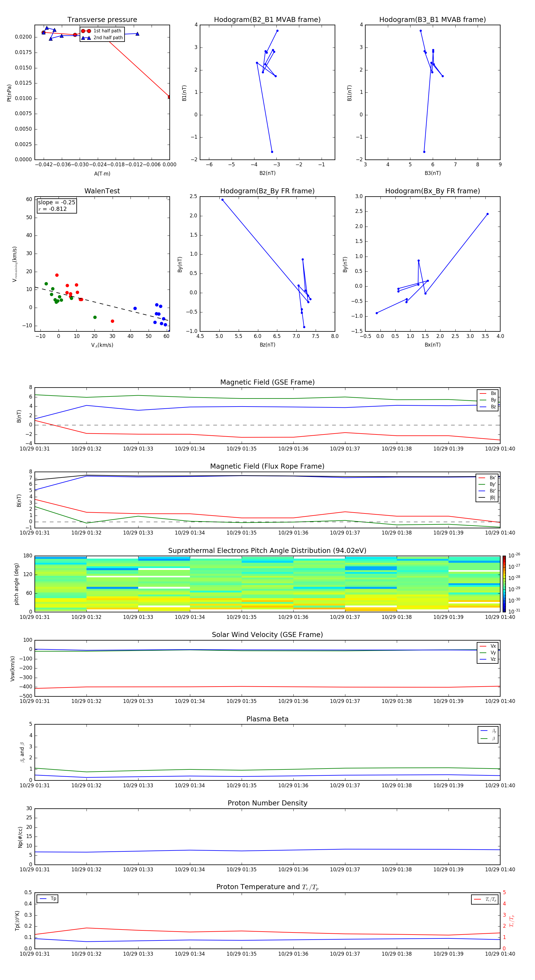Click the 'Bx(nT)' axis label
Image resolution: width=535 pixels, height=980 pixels.
pos(432,345)
